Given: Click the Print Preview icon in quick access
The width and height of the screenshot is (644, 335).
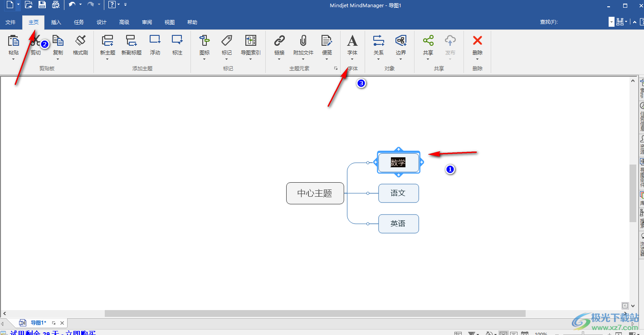Looking at the screenshot, I should click(56, 5).
